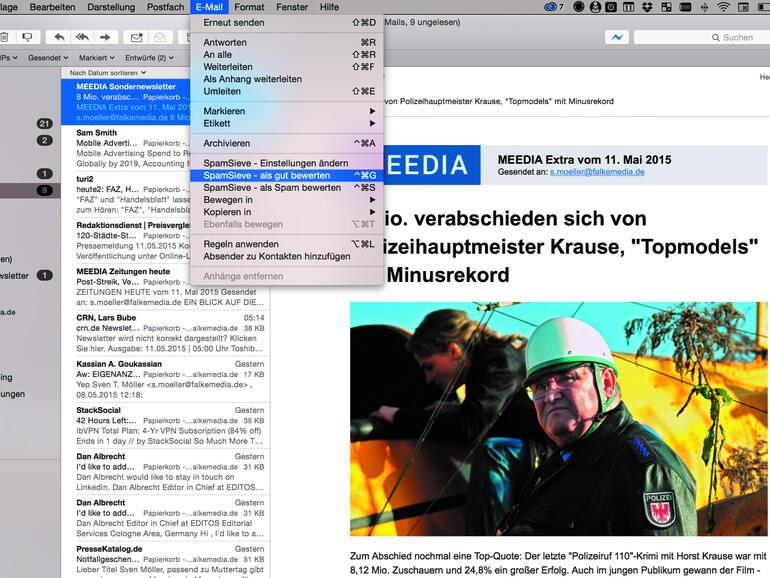Choose SpamSieve - als gut bewerten
This screenshot has height=578, width=770.
[286, 175]
